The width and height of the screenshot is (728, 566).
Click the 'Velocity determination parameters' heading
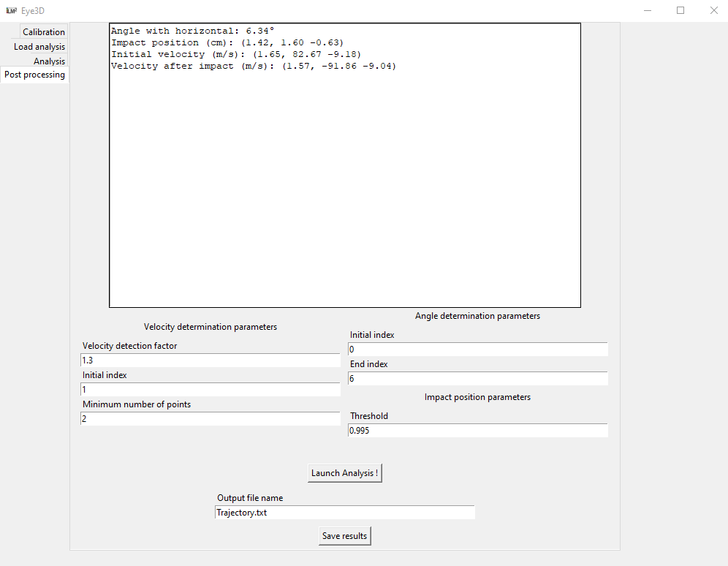coord(211,327)
